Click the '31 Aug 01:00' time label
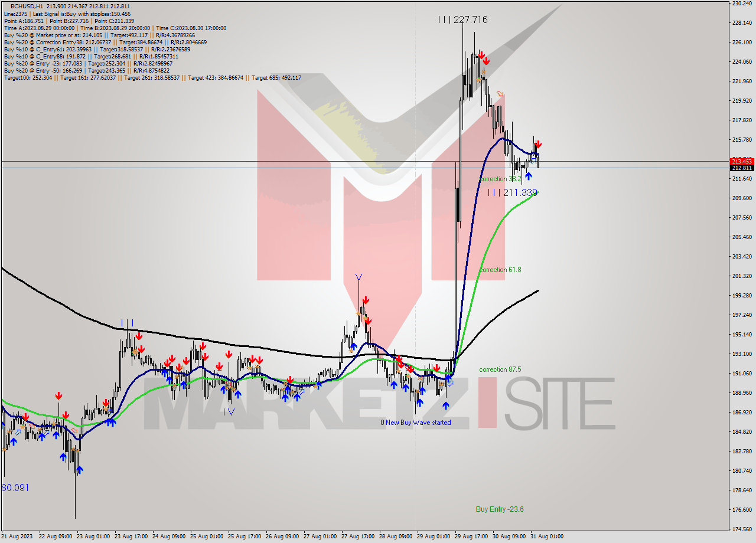This screenshot has height=543, width=756. click(x=547, y=537)
